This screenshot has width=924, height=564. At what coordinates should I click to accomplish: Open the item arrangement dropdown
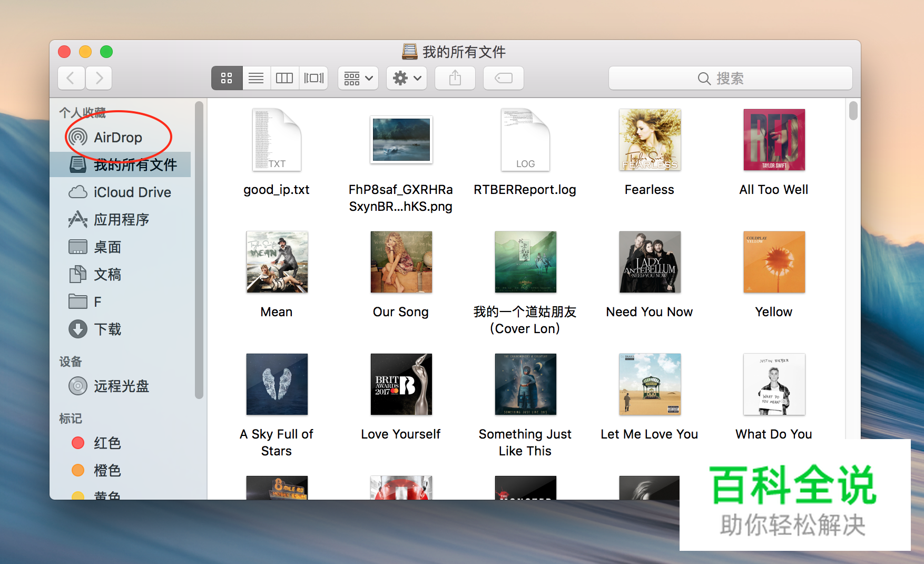tap(358, 78)
